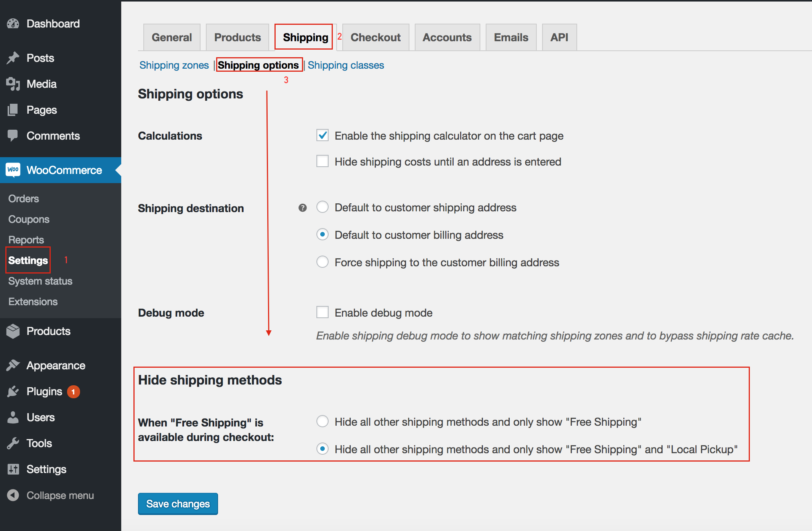Viewport: 812px width, 531px height.
Task: Open the Posts menu label
Action: [x=40, y=58]
